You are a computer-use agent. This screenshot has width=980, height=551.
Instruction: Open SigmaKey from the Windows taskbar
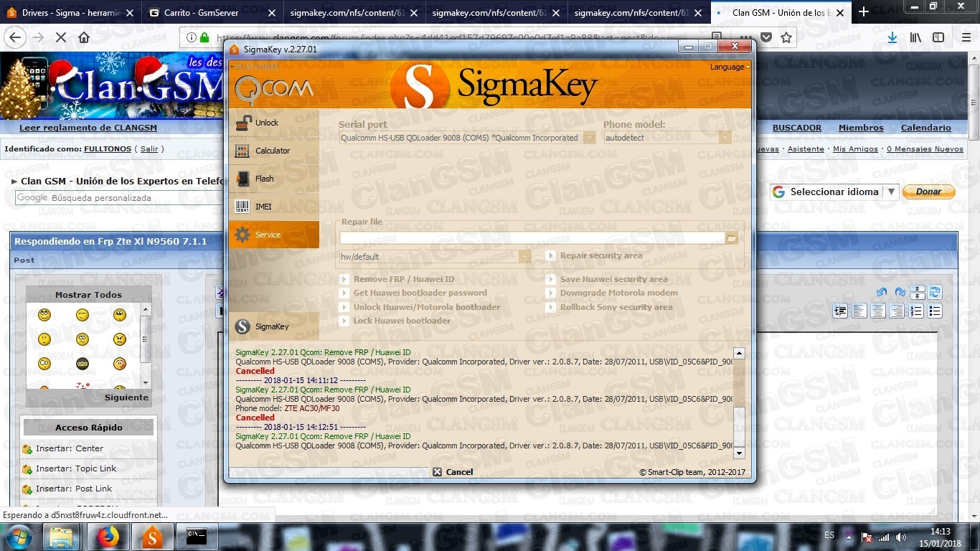(x=153, y=536)
